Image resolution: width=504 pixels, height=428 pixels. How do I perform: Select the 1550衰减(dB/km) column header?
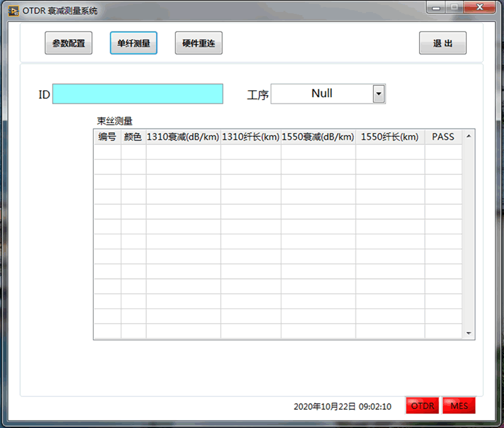point(318,137)
